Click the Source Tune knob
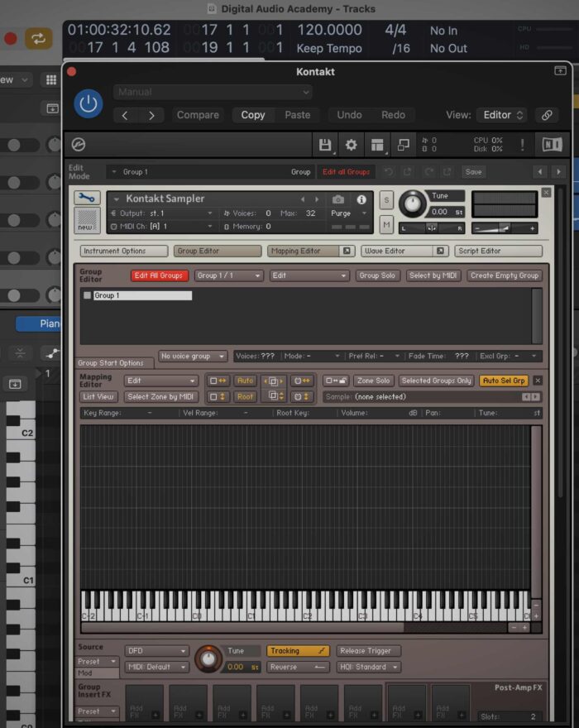579x728 pixels. tap(208, 659)
